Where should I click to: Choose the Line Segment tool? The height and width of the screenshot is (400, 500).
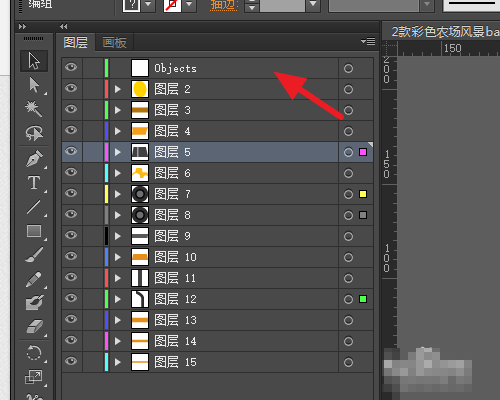pyautogui.click(x=34, y=207)
